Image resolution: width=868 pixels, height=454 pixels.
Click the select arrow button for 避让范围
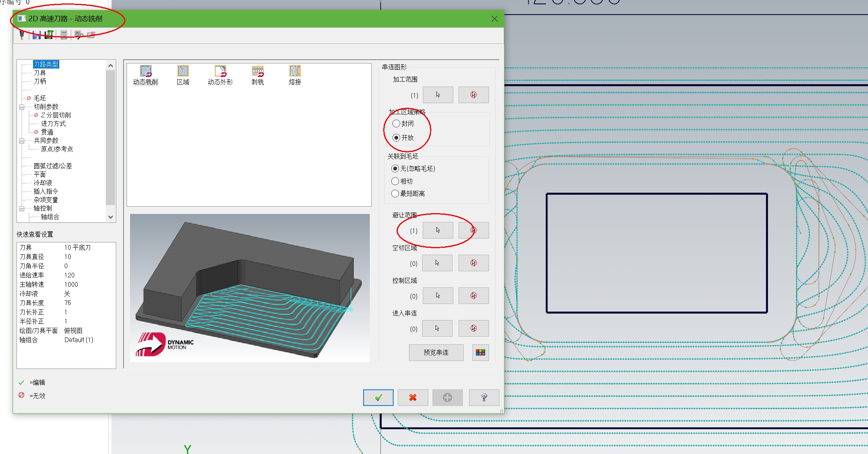[438, 230]
